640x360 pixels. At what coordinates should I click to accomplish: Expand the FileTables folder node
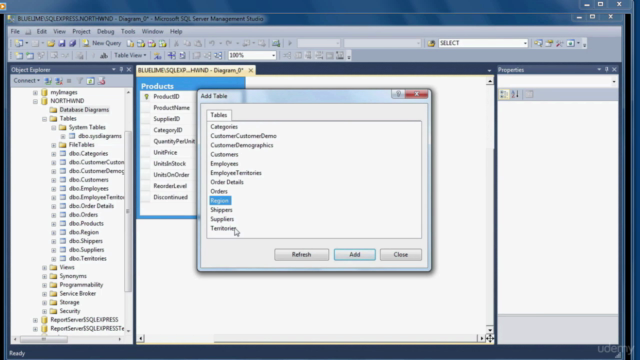53,145
